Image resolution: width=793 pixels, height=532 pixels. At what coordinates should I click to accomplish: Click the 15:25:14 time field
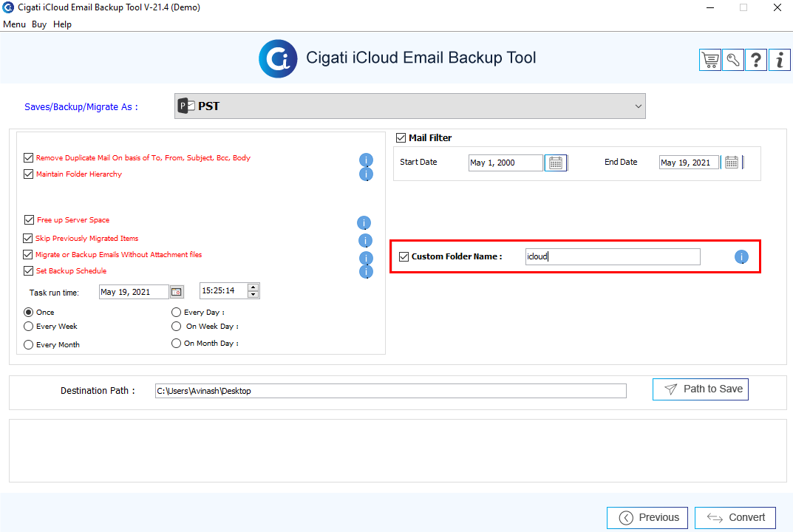[x=223, y=291]
